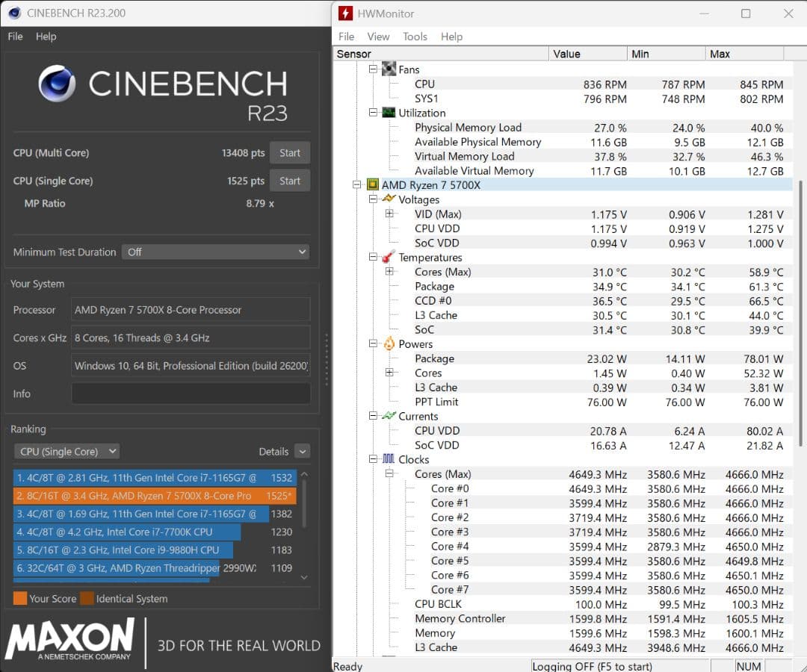The image size is (807, 672).
Task: Click the Min column header
Action: [667, 54]
